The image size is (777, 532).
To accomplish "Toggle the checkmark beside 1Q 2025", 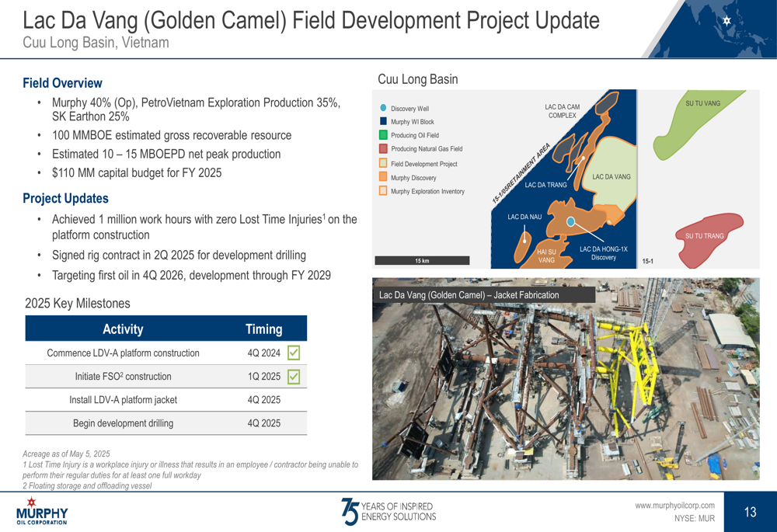I will [x=294, y=377].
